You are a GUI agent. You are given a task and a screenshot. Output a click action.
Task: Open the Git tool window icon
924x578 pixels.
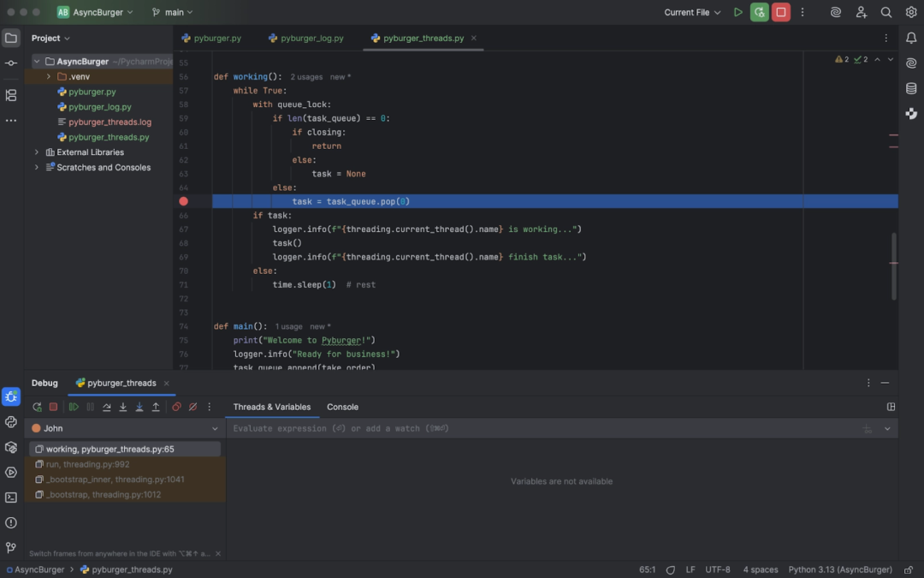point(11,548)
